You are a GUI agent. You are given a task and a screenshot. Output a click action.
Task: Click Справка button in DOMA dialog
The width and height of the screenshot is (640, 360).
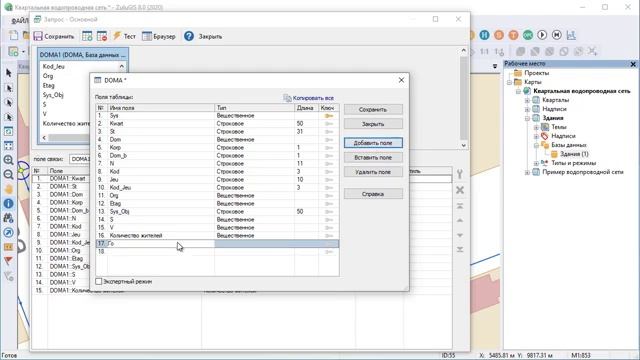tap(373, 194)
